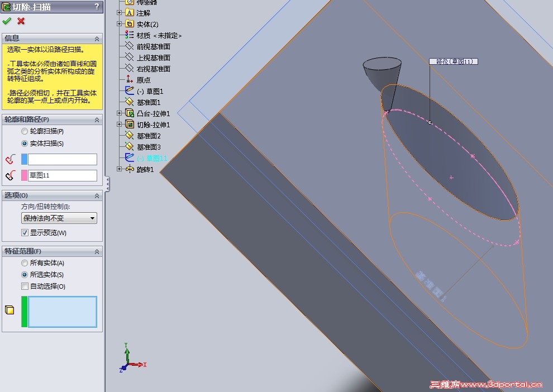
Task: Toggle 显示预览(W) checkbox
Action: pyautogui.click(x=25, y=233)
